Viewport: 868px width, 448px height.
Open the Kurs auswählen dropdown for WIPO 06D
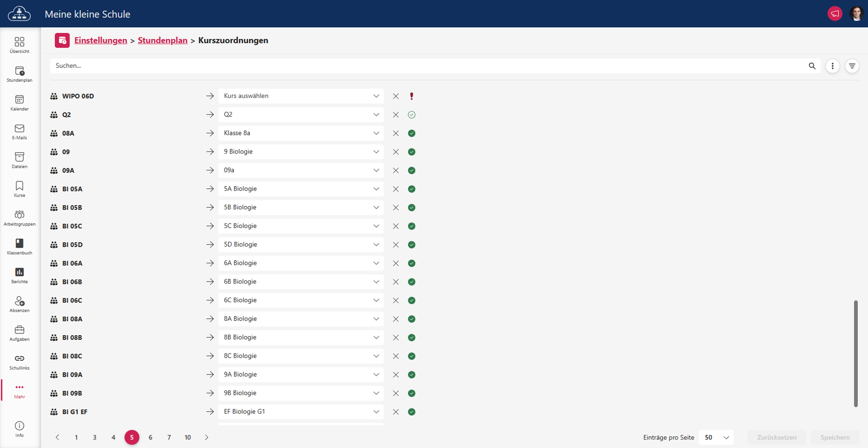(301, 96)
